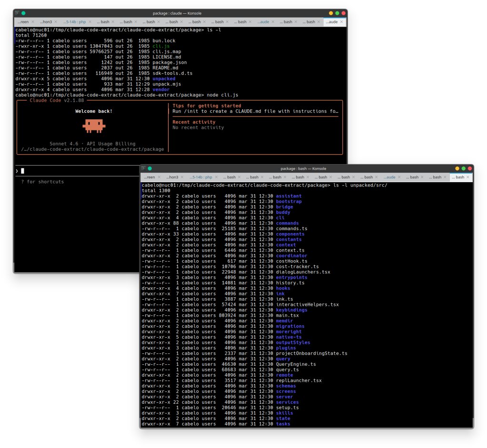Click the blue 'unpacked' directory name
Screen dimensions: 487x448
164,78
